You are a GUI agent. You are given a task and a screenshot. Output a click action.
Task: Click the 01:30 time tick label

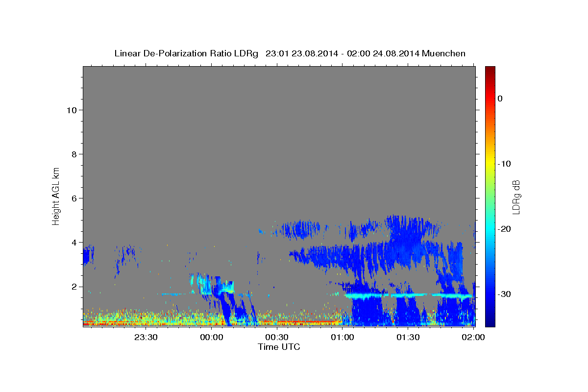click(408, 337)
